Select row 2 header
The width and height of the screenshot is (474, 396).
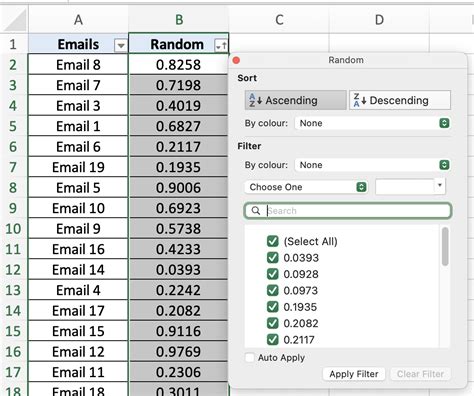13,65
